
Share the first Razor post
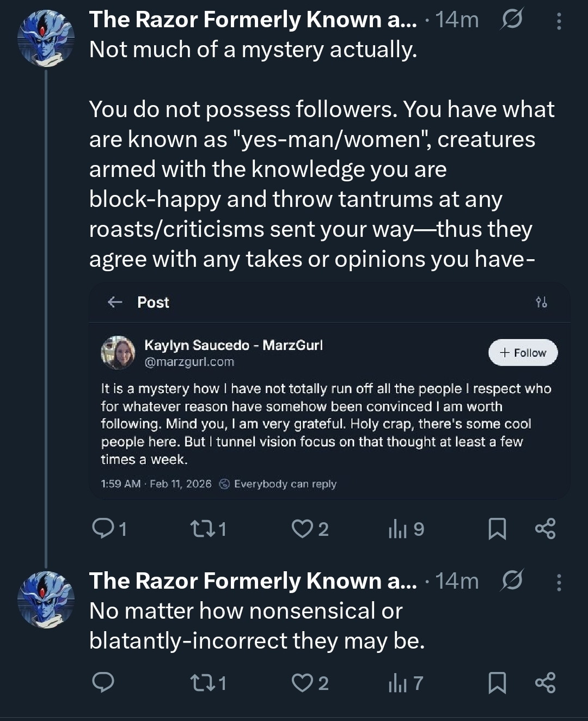[545, 528]
